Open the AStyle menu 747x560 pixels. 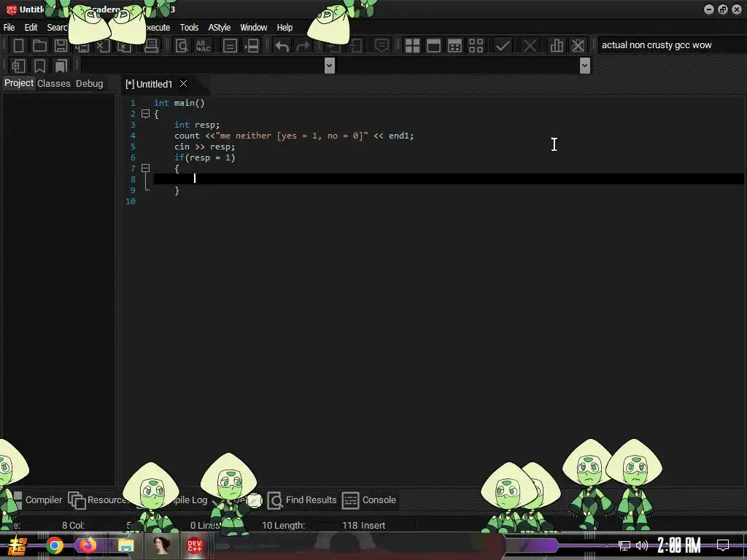coord(219,28)
